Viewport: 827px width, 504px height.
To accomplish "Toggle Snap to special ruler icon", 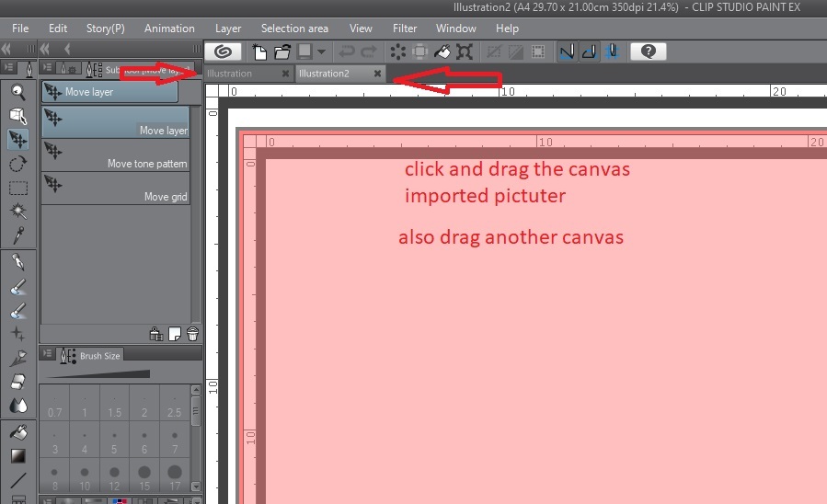I will click(590, 52).
